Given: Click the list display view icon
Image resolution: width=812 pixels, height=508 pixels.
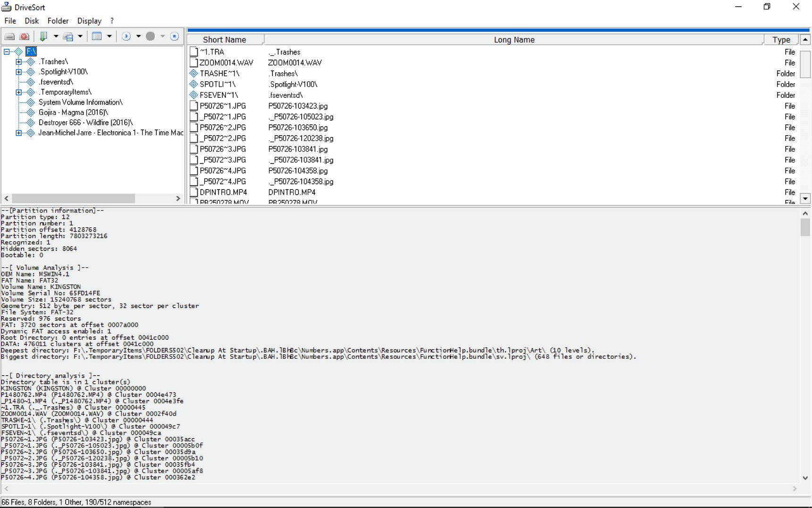Looking at the screenshot, I should pos(97,36).
